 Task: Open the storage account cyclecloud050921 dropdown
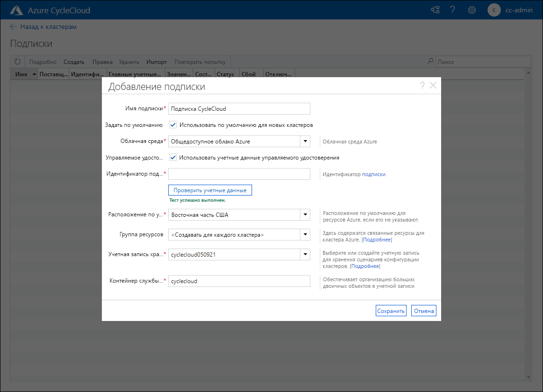(x=305, y=255)
